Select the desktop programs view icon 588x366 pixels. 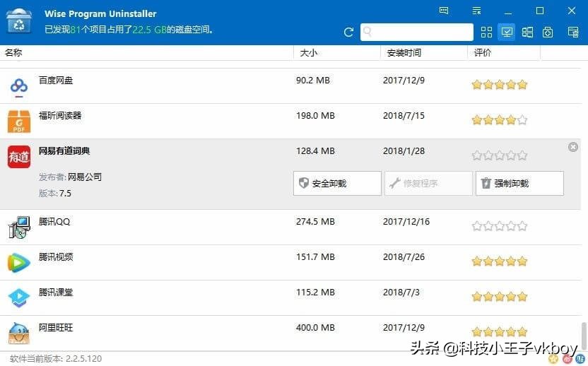(507, 33)
